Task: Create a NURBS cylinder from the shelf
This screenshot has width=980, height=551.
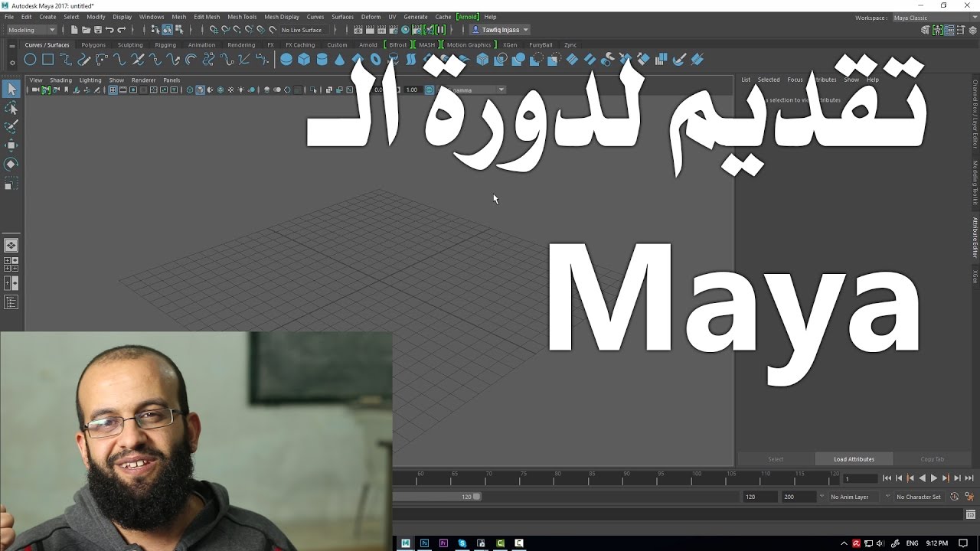Action: [x=322, y=60]
